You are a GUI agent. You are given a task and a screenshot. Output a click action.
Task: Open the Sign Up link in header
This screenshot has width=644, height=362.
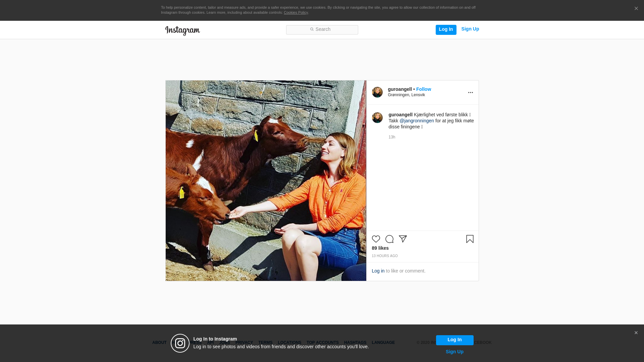coord(470,29)
